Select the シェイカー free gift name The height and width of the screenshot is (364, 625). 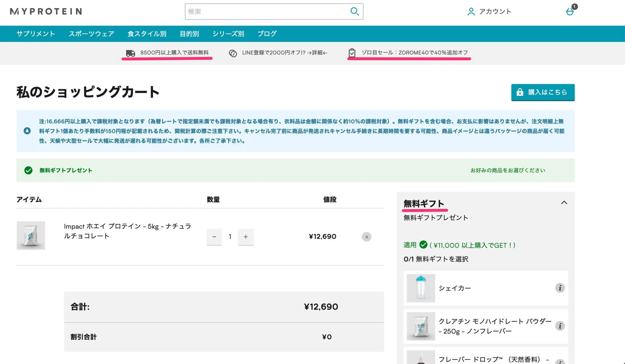click(x=454, y=288)
